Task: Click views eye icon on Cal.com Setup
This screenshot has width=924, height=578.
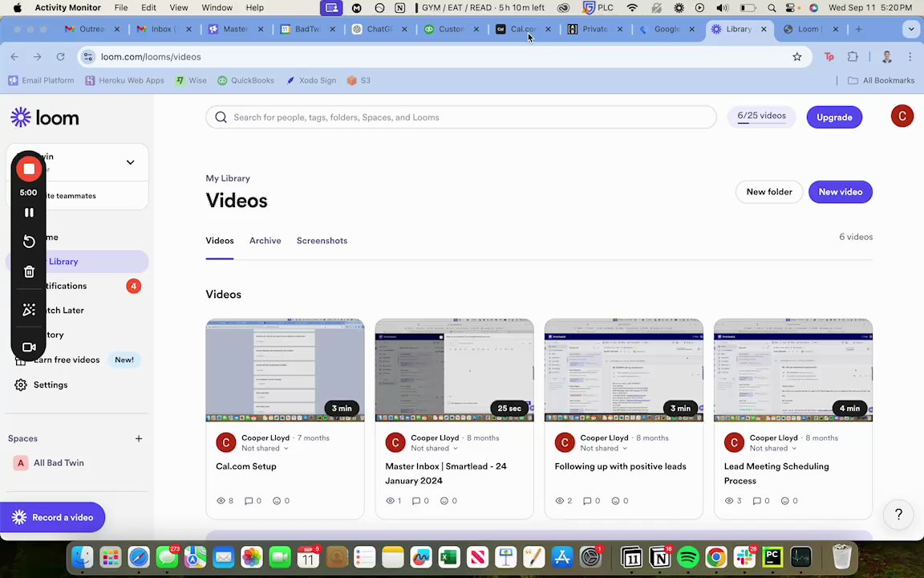Action: coord(221,501)
